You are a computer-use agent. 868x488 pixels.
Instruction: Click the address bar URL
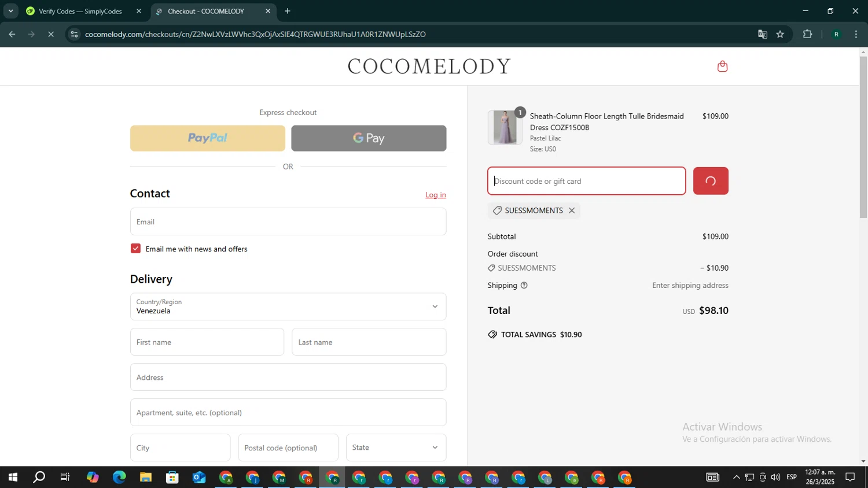[255, 34]
